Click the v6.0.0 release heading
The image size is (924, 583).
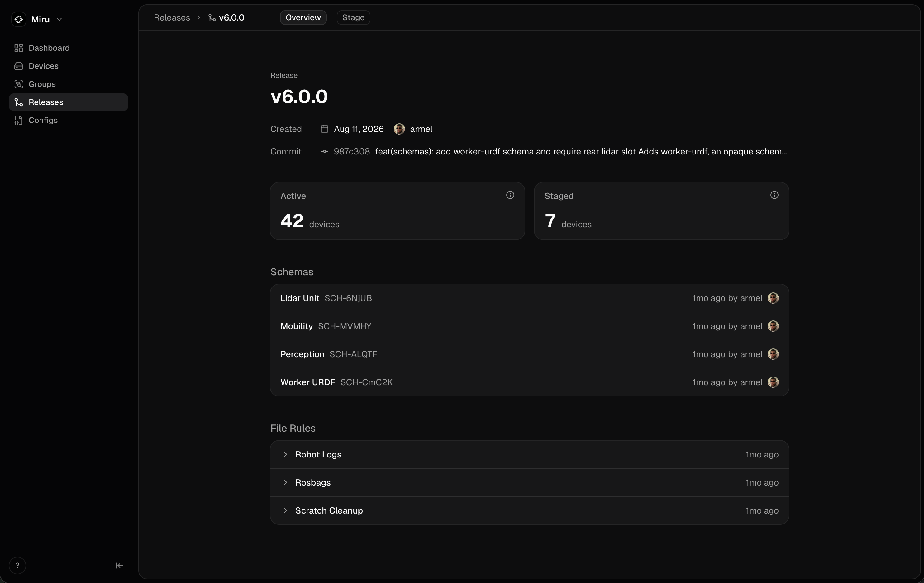299,96
